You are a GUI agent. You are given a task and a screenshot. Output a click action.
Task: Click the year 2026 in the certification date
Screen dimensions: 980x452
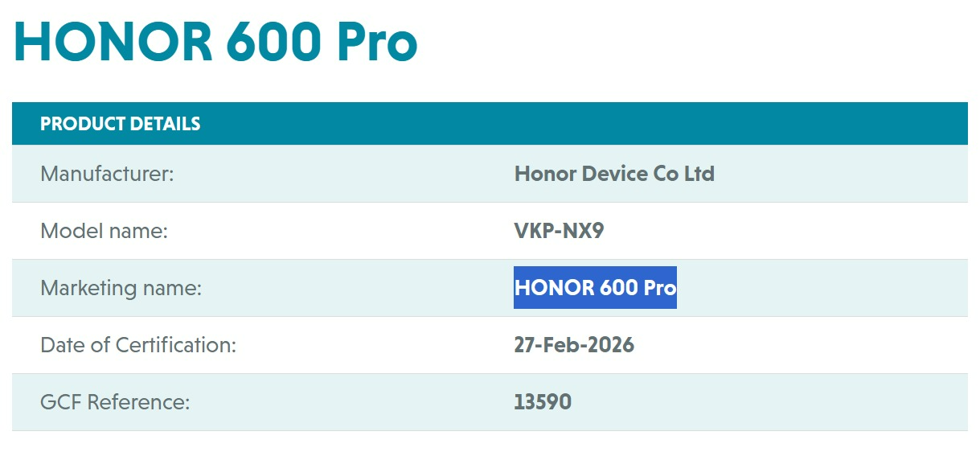[x=610, y=345]
